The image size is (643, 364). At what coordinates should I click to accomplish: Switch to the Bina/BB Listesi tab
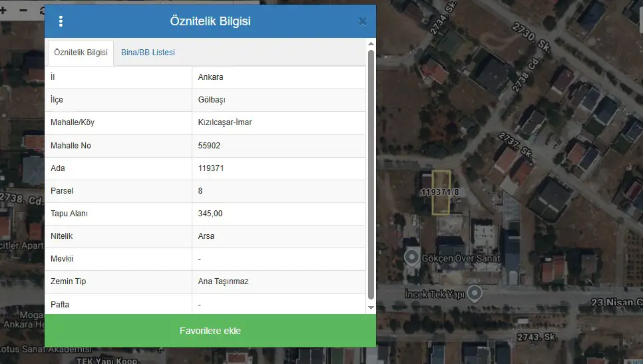148,53
